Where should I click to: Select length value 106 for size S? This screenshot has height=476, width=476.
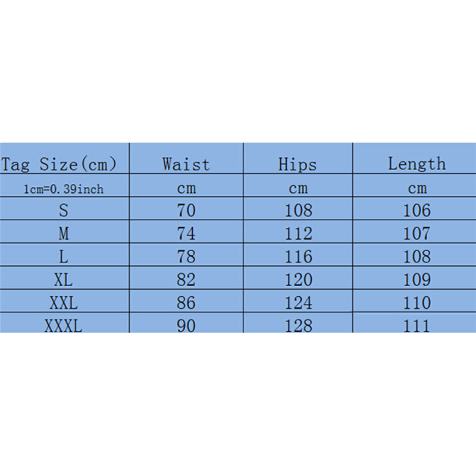coord(416,210)
